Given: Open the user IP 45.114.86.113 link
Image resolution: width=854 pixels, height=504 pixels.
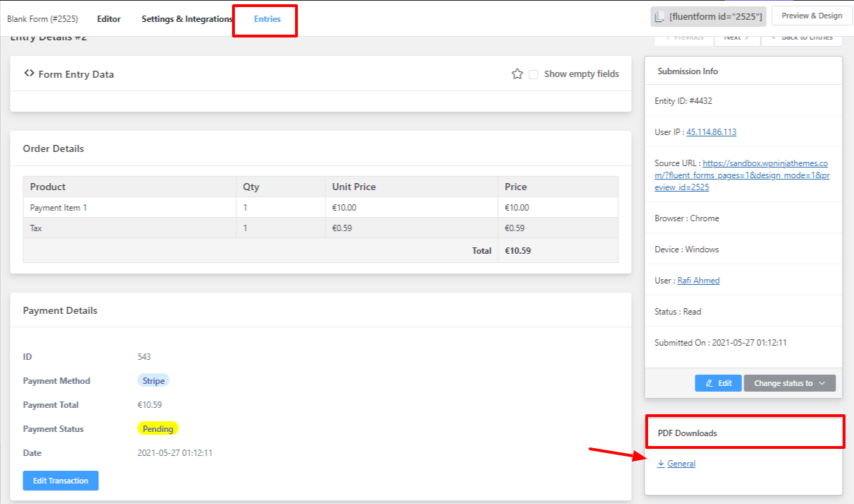Looking at the screenshot, I should click(x=711, y=132).
